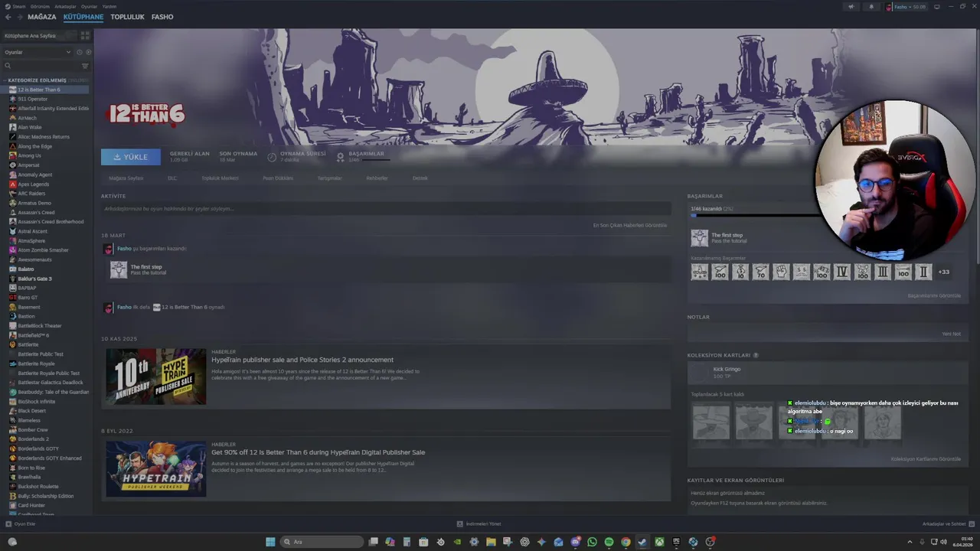Click the library search magnifier icon
Viewport: 980px width, 551px height.
coord(8,66)
